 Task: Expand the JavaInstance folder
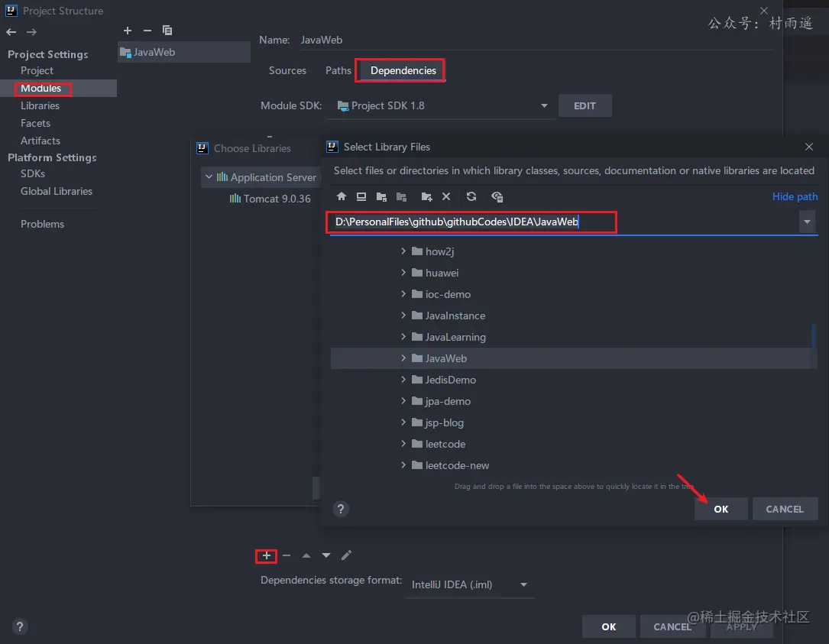403,316
